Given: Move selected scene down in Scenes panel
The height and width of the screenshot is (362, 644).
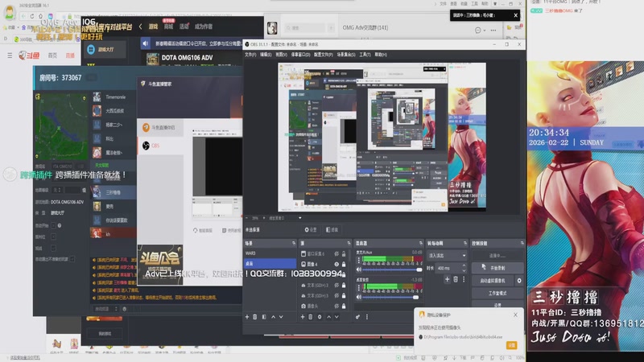Looking at the screenshot, I should click(x=281, y=317).
